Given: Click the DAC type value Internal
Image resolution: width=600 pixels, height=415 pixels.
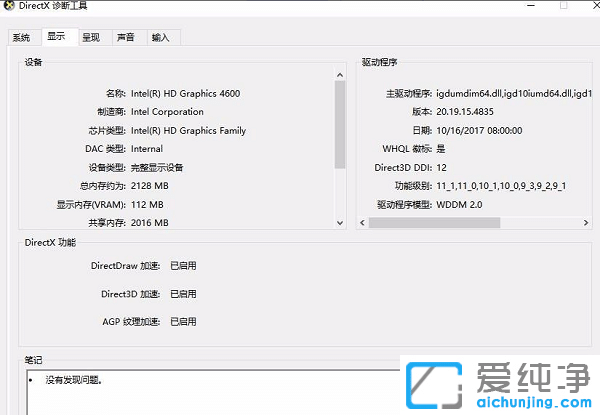Looking at the screenshot, I should pos(147,149).
